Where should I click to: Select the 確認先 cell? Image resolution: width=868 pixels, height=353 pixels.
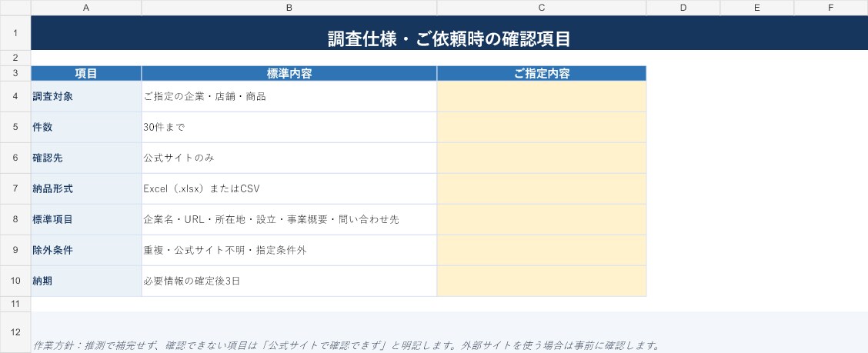pos(86,158)
